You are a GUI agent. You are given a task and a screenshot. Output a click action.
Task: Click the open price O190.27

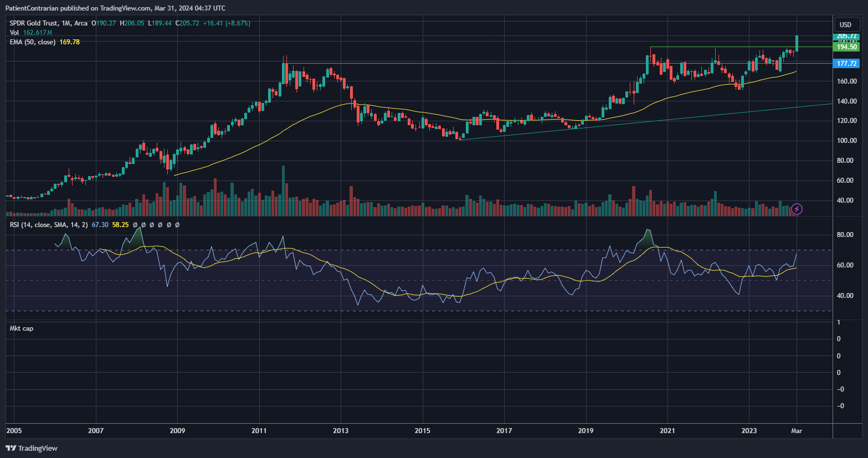pyautogui.click(x=104, y=23)
